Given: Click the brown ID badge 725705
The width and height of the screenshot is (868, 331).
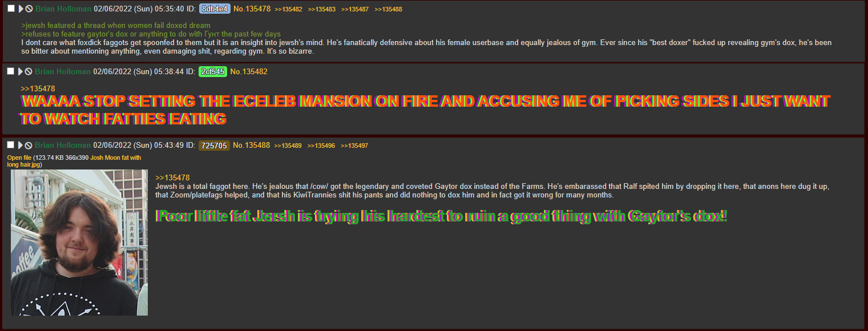Looking at the screenshot, I should 214,146.
